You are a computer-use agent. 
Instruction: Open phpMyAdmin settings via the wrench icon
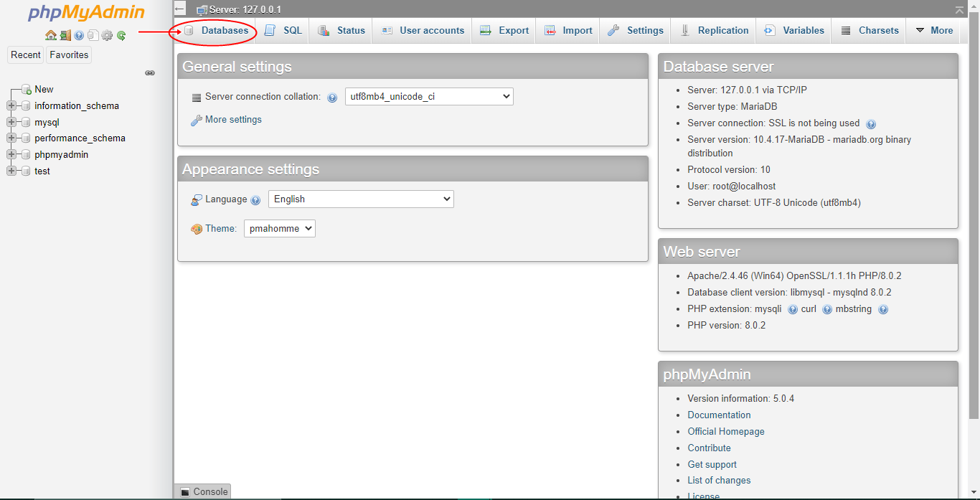107,35
